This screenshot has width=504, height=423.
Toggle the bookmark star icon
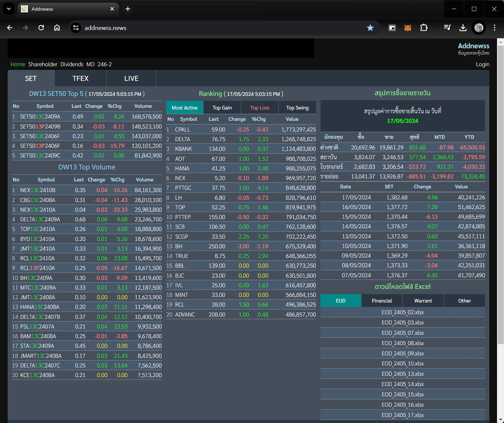coord(370,28)
